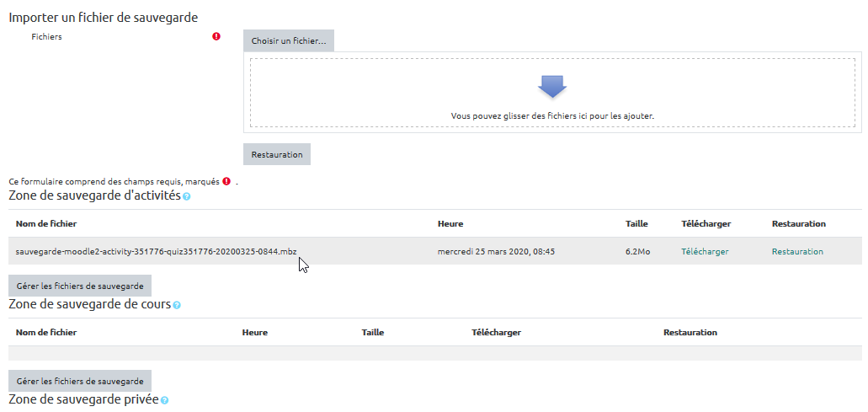The width and height of the screenshot is (868, 412).
Task: Click the blue download arrow in drop zone
Action: tap(551, 86)
